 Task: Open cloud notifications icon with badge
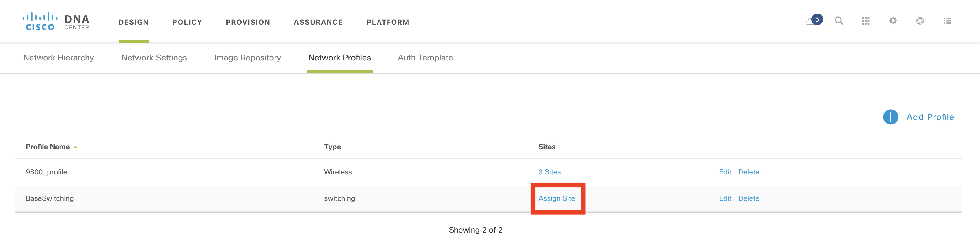pos(813,21)
